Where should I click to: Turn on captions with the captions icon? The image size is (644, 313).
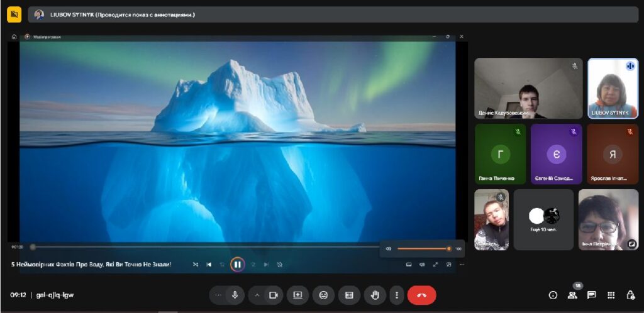coord(349,295)
